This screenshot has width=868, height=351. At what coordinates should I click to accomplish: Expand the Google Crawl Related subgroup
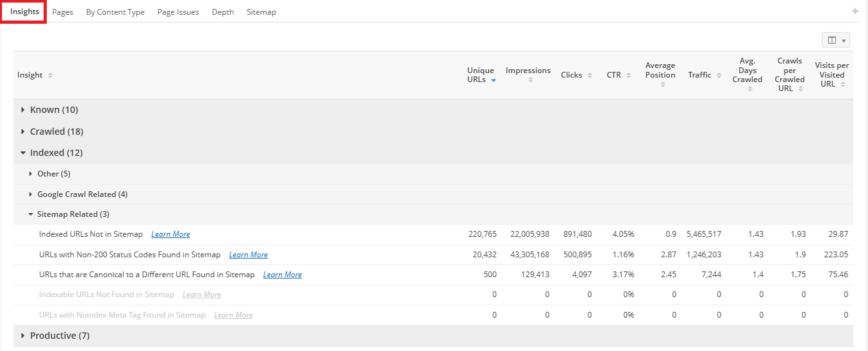coord(31,194)
